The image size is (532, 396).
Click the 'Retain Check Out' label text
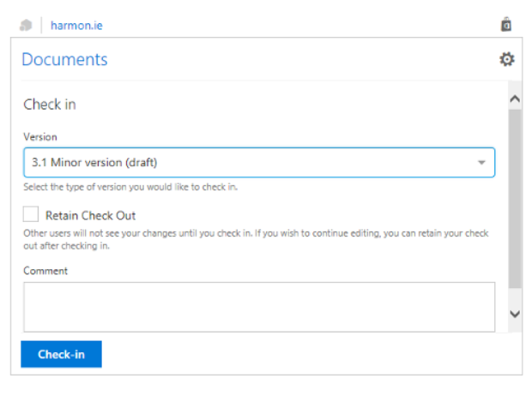(90, 215)
